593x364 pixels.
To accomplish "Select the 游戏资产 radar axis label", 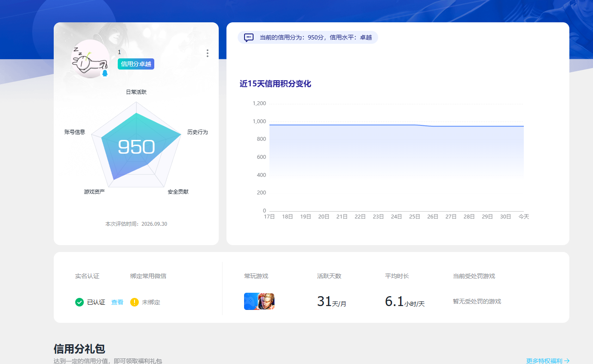I will [x=95, y=192].
